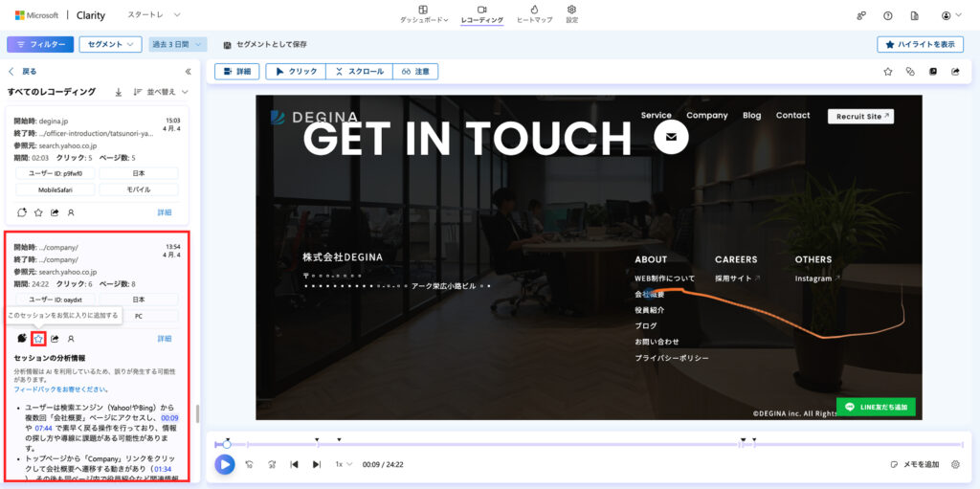This screenshot has height=489, width=980.
Task: Open the ダッシュボード tab
Action: click(423, 14)
